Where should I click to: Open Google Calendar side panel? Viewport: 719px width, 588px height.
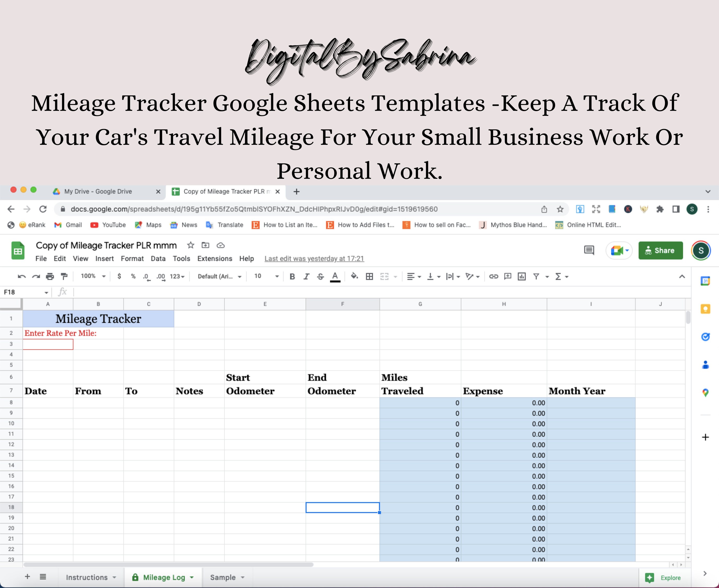705,281
